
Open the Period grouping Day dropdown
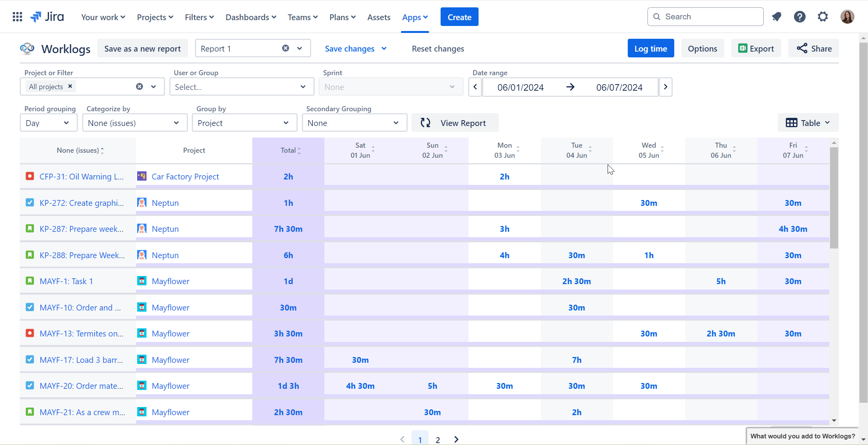pos(48,123)
